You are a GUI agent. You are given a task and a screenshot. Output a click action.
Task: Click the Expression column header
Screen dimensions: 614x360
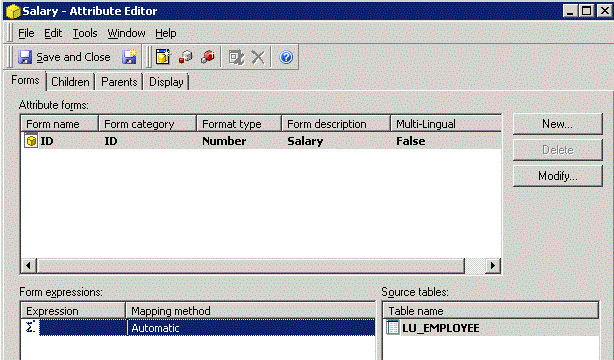pos(73,311)
